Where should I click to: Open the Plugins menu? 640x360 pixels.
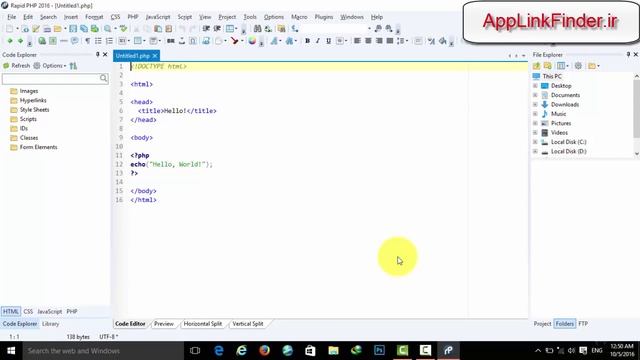324,17
